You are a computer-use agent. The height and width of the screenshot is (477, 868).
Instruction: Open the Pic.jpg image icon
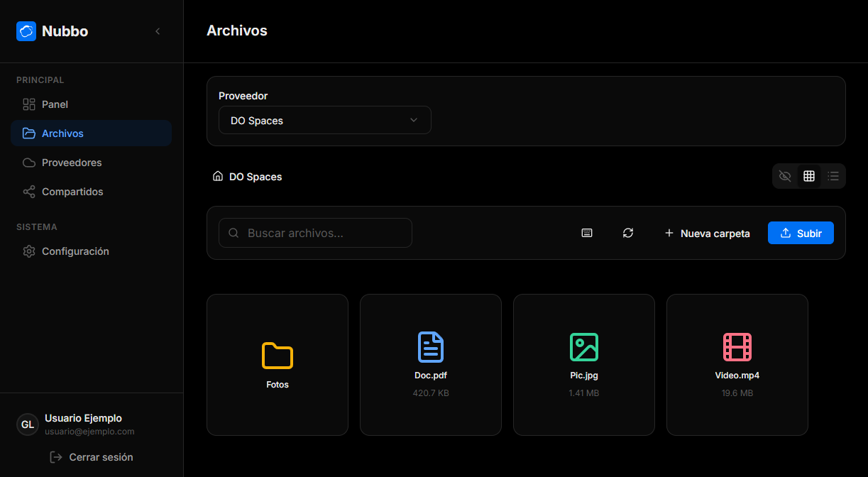583,347
